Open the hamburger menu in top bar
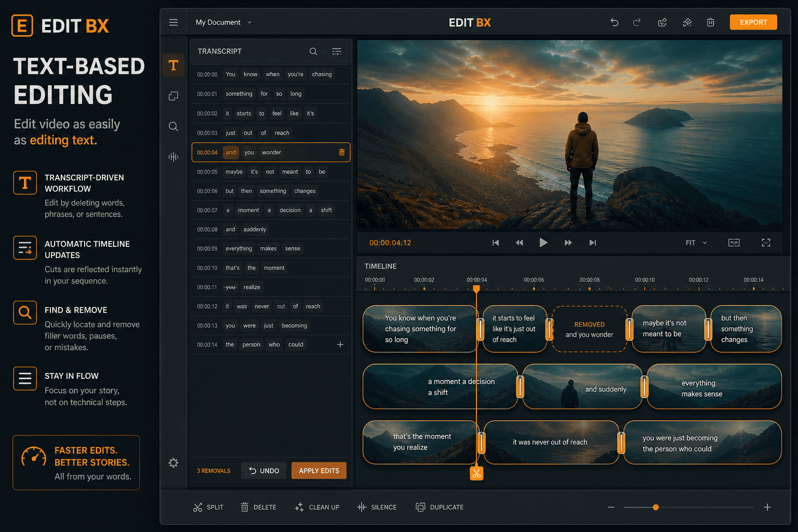The width and height of the screenshot is (798, 532). 174,22
